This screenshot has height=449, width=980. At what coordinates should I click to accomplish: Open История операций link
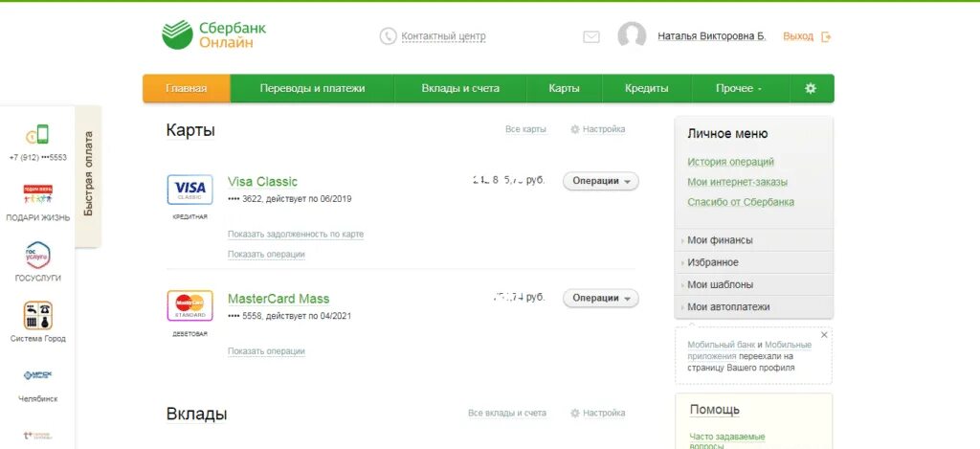pos(730,162)
